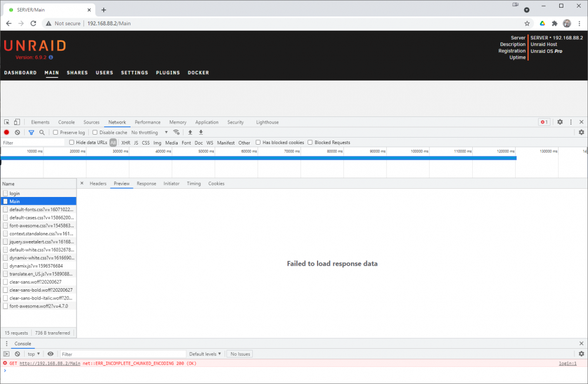Switch to the Sources panel tab
Image resolution: width=588 pixels, height=384 pixels.
click(x=92, y=122)
